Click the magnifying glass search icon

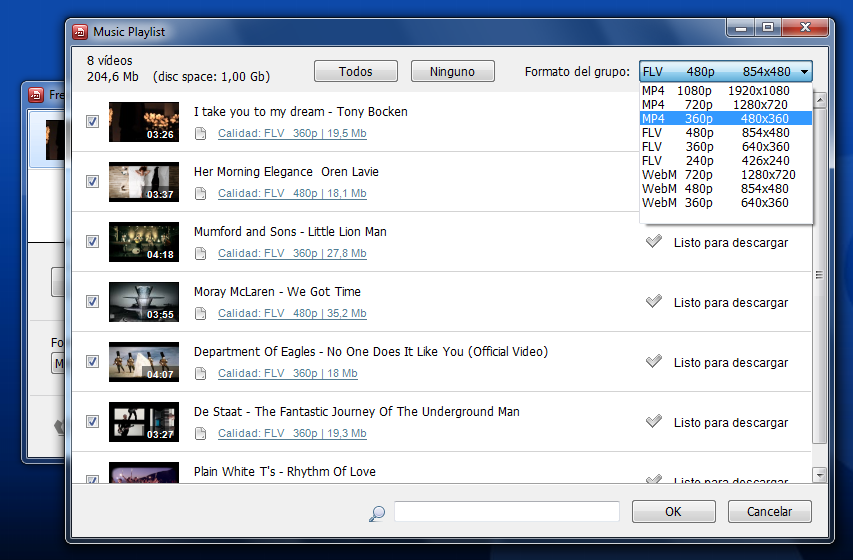pyautogui.click(x=376, y=513)
